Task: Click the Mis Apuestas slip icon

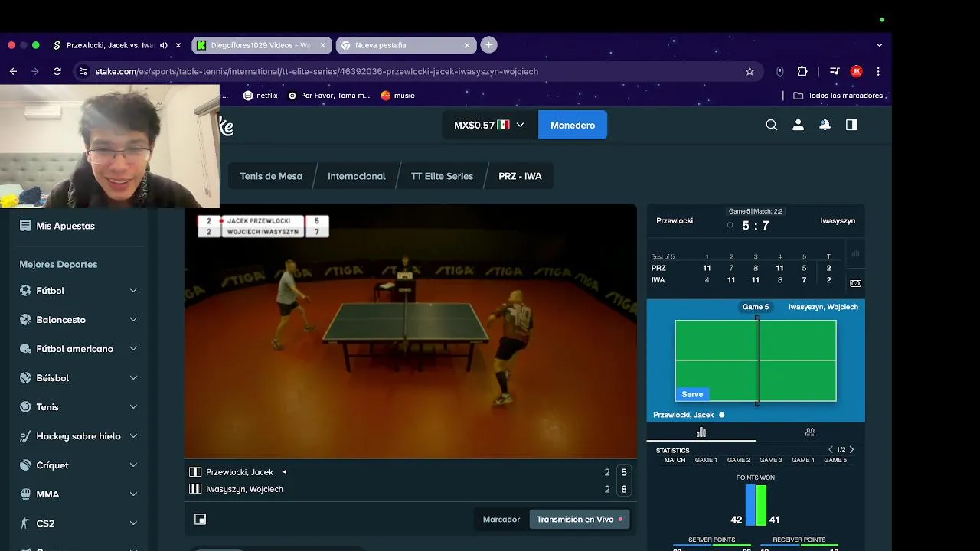Action: (x=25, y=226)
